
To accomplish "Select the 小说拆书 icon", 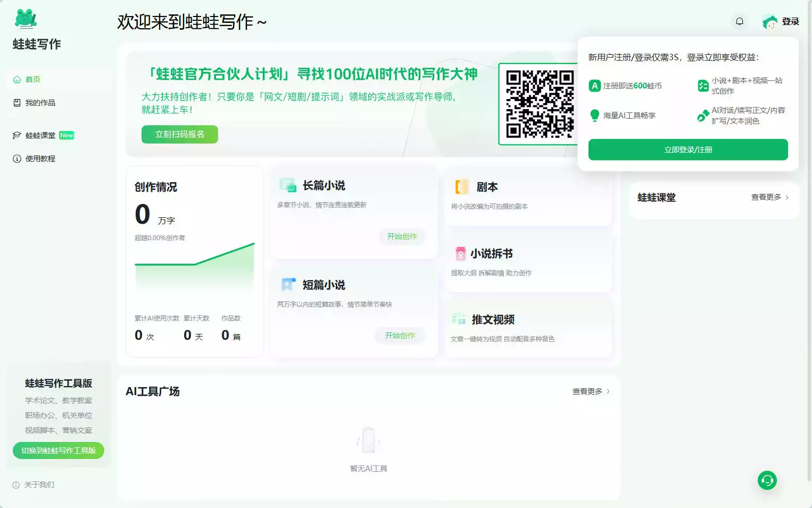I will (x=460, y=253).
